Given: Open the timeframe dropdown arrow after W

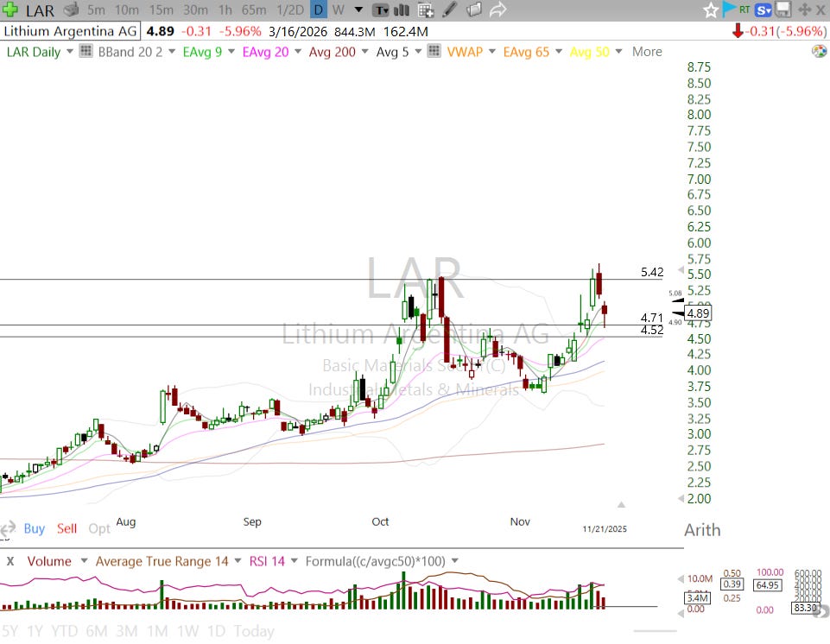Looking at the screenshot, I should 358,10.
